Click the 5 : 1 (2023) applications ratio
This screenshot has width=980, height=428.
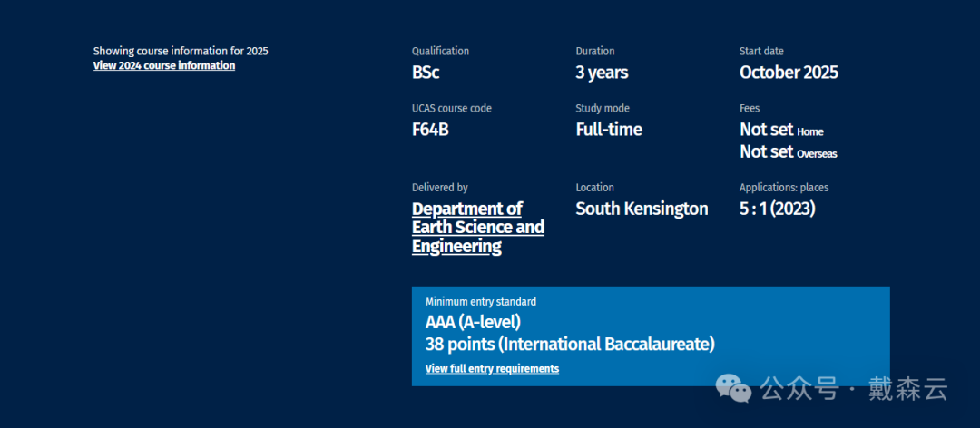[777, 209]
